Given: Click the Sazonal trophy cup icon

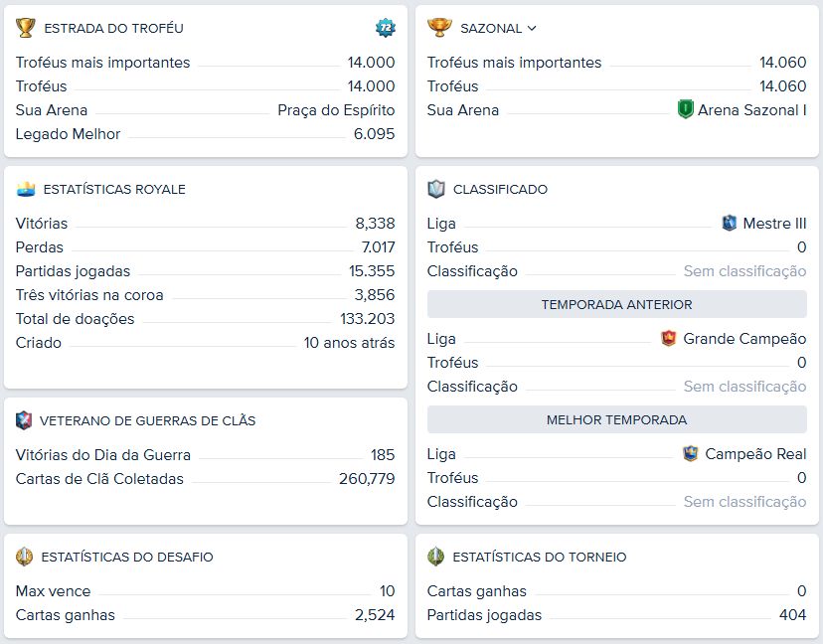Looking at the screenshot, I should pos(439,28).
